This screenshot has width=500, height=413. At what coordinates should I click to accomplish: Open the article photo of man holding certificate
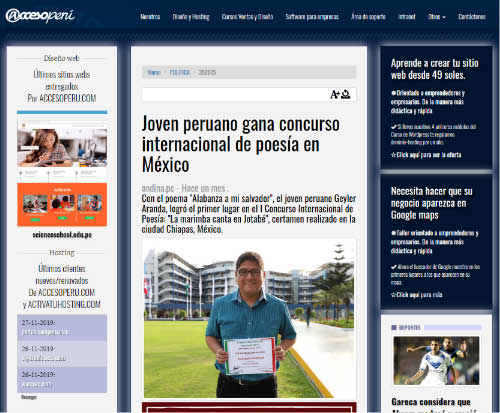249,319
